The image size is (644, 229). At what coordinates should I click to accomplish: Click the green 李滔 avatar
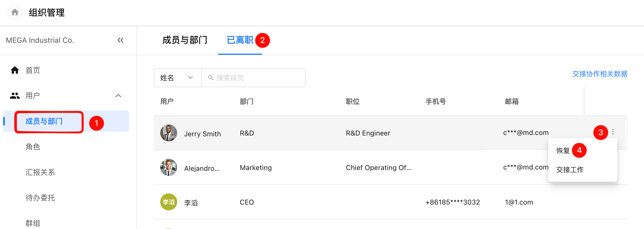point(169,202)
